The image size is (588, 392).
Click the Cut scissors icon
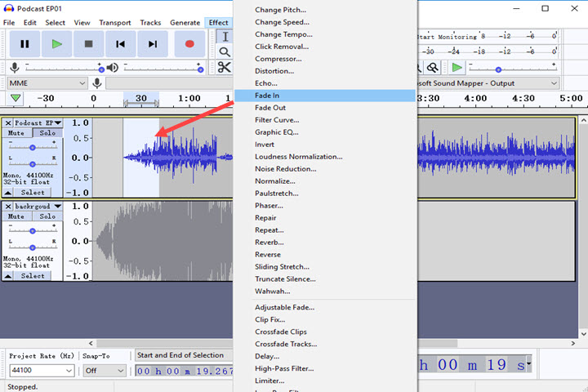point(224,68)
